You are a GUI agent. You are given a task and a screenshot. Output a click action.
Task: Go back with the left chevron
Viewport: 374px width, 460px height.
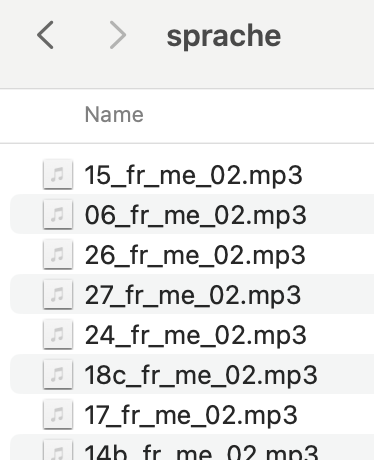45,35
